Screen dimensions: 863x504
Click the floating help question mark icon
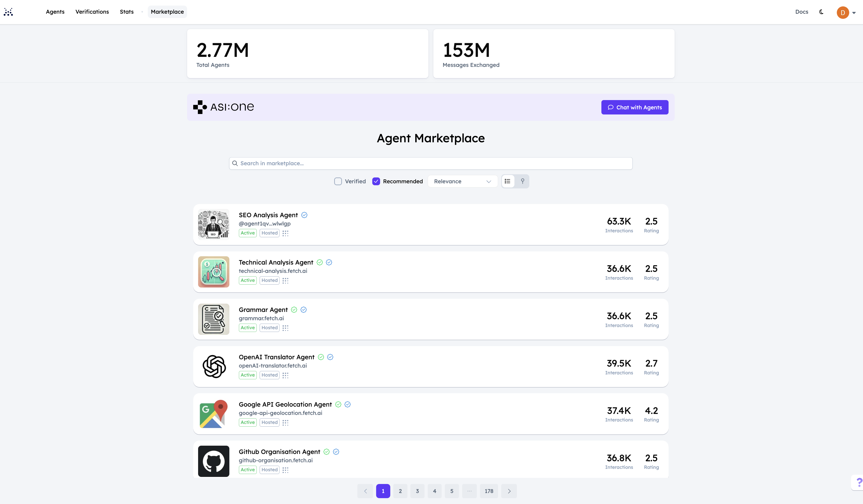click(x=859, y=483)
